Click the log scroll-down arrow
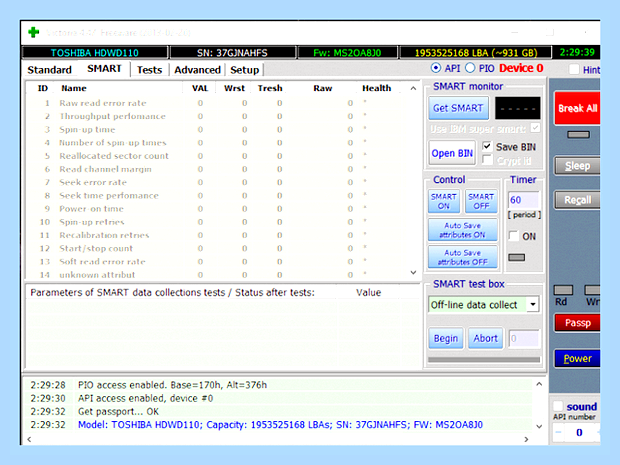The height and width of the screenshot is (465, 620). 539,426
